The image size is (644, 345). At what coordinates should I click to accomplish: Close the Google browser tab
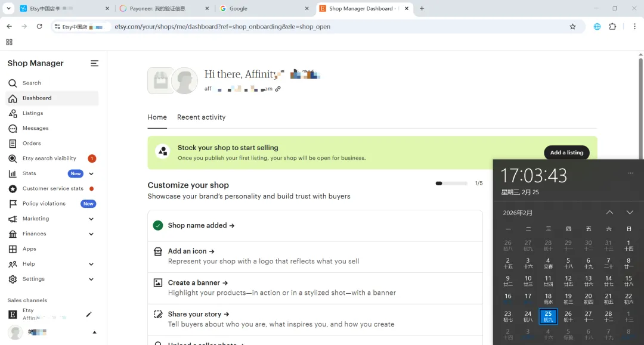[306, 8]
